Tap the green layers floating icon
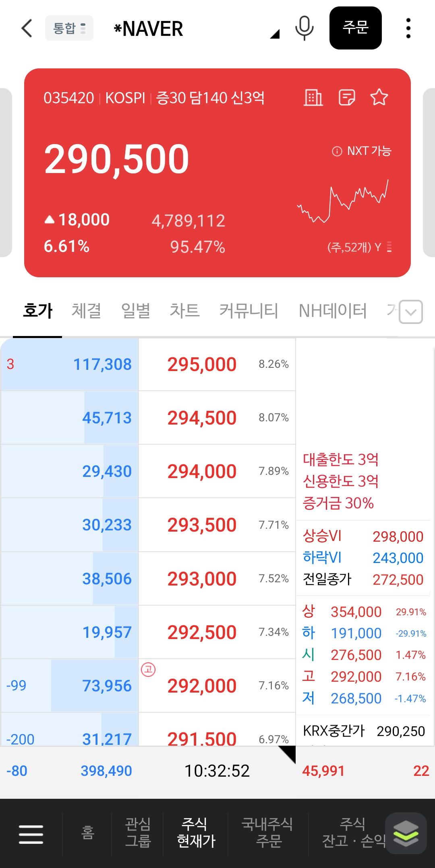Viewport: 435px width, 868px height. pos(406,833)
